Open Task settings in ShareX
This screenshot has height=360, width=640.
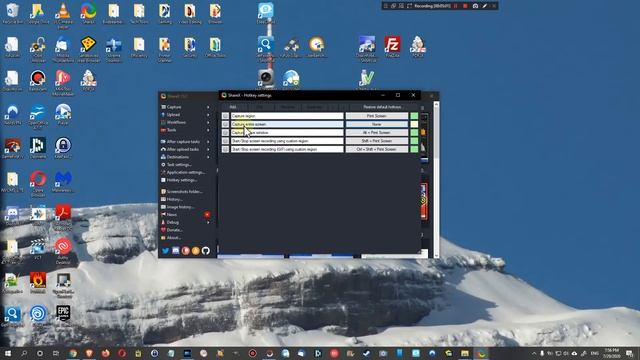click(x=179, y=165)
